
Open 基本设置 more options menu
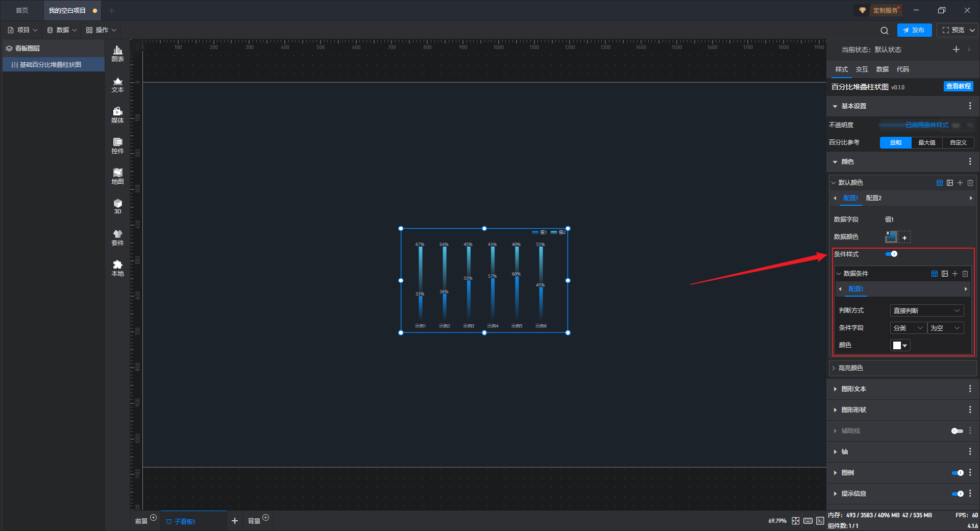970,106
